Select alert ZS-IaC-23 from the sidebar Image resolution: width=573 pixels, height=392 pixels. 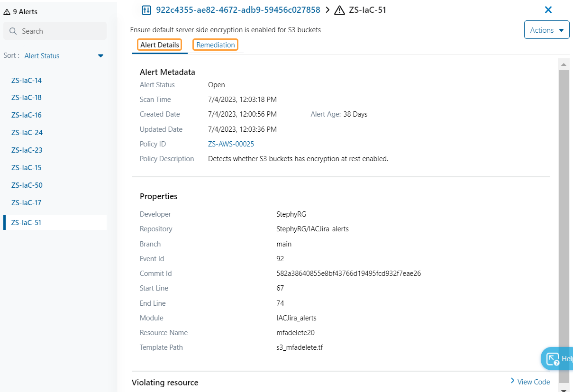click(27, 150)
